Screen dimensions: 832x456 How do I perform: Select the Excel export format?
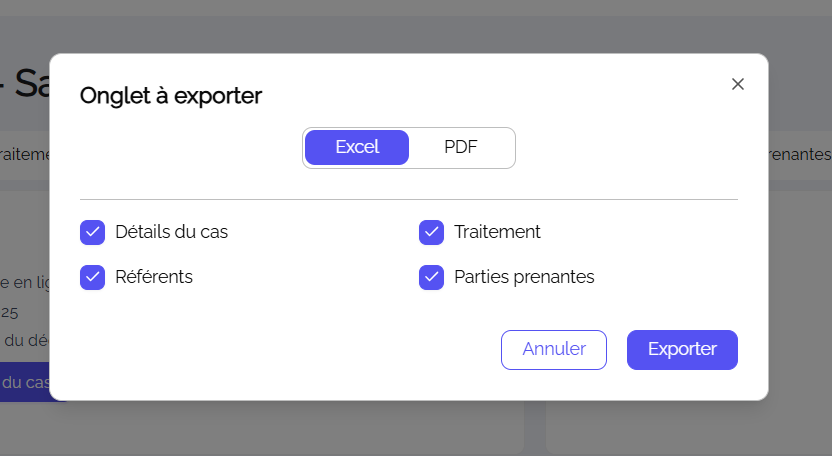pyautogui.click(x=357, y=147)
